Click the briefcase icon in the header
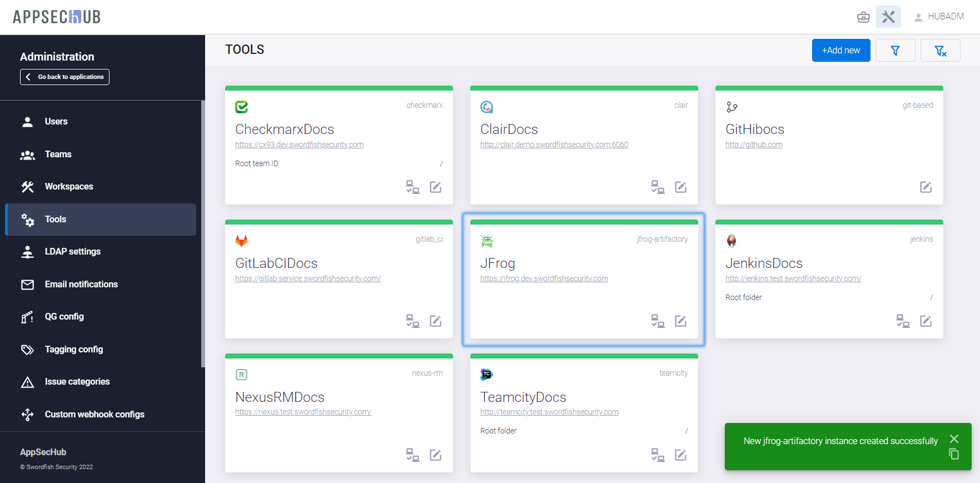This screenshot has height=483, width=980. click(863, 17)
